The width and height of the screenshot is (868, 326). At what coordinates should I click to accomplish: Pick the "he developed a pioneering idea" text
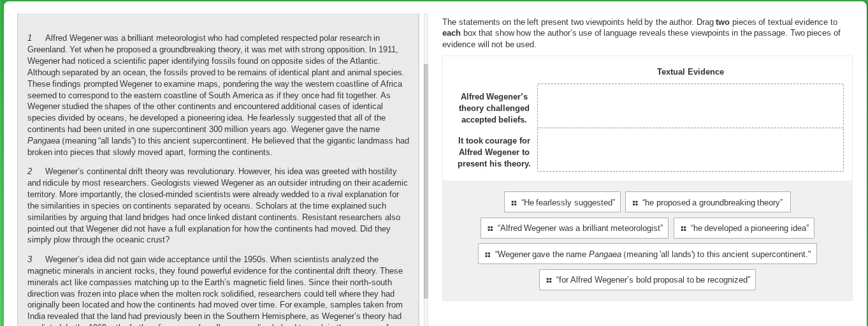tap(749, 228)
